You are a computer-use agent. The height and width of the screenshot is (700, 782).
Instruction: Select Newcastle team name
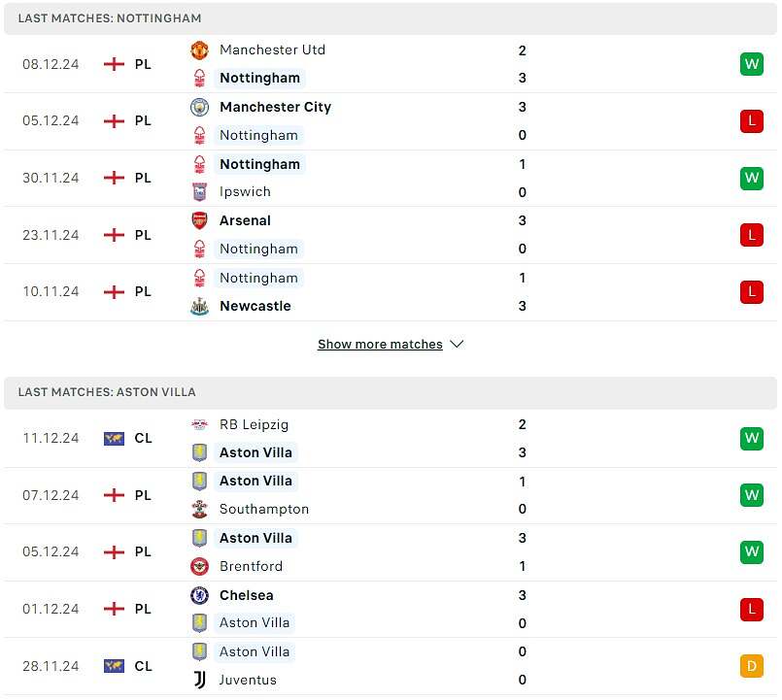click(255, 306)
